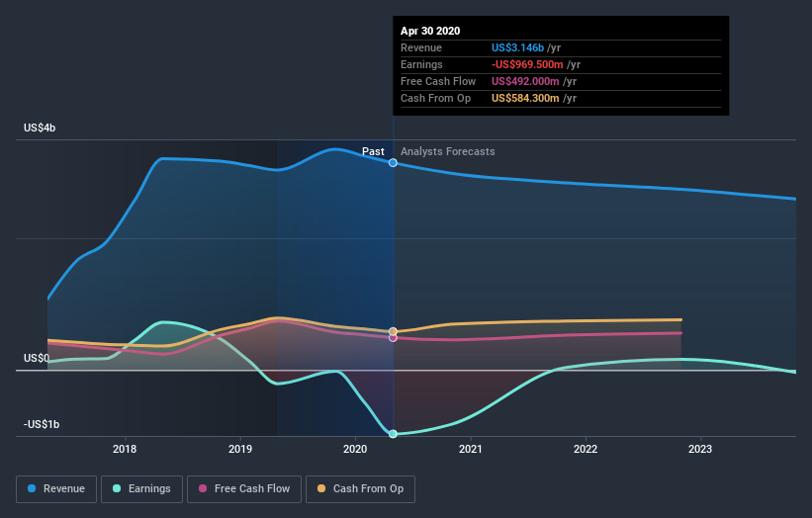The image size is (812, 518).
Task: Click the -US$1b y-axis label
Action: tap(42, 424)
